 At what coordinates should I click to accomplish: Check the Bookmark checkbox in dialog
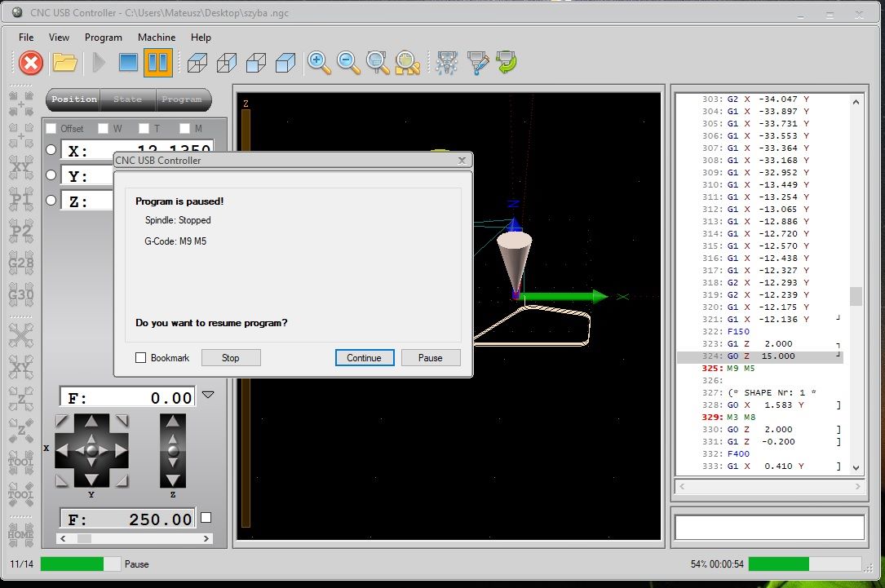point(141,358)
